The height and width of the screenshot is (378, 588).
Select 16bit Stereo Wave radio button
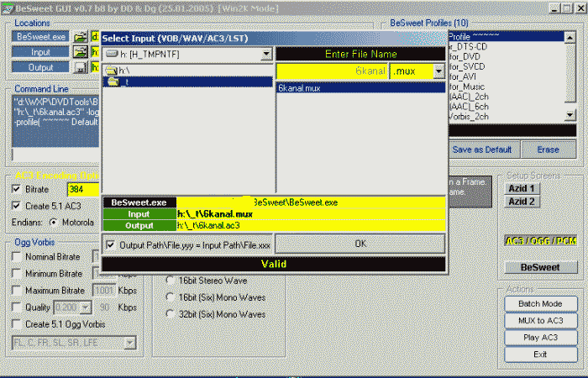[x=171, y=281]
